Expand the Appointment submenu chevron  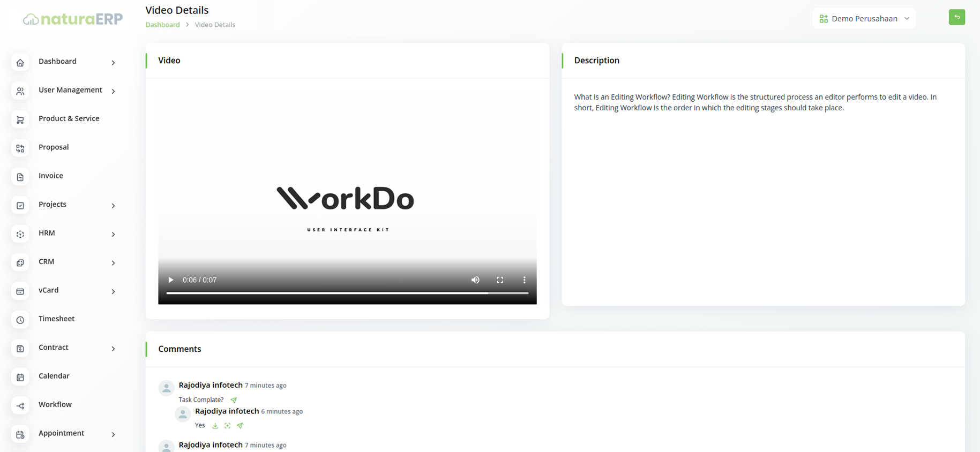click(x=113, y=434)
